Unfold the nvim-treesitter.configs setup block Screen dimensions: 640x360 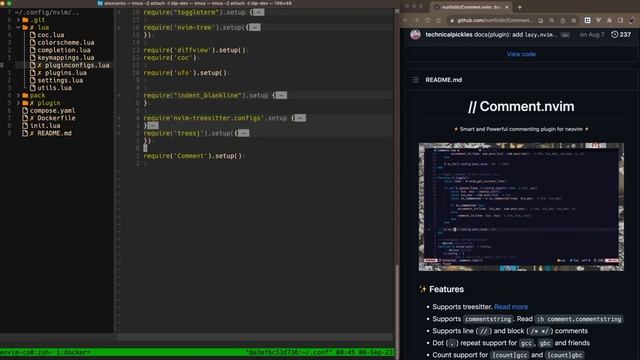tap(300, 118)
